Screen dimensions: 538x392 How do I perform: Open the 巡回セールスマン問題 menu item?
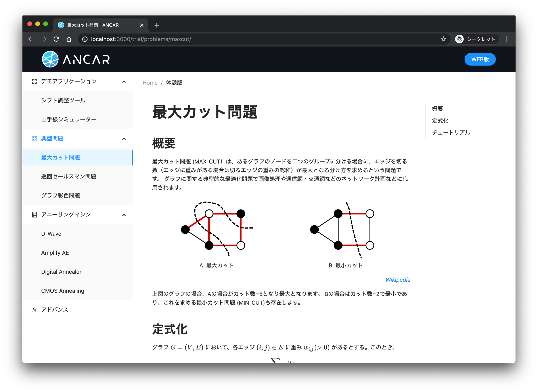[69, 177]
